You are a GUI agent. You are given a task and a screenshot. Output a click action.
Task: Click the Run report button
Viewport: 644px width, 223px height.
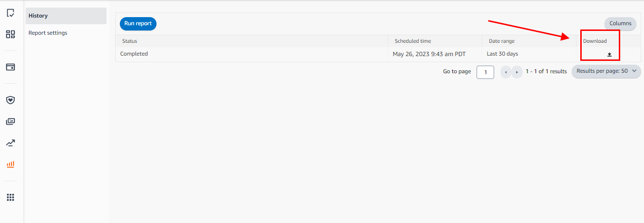(x=138, y=23)
